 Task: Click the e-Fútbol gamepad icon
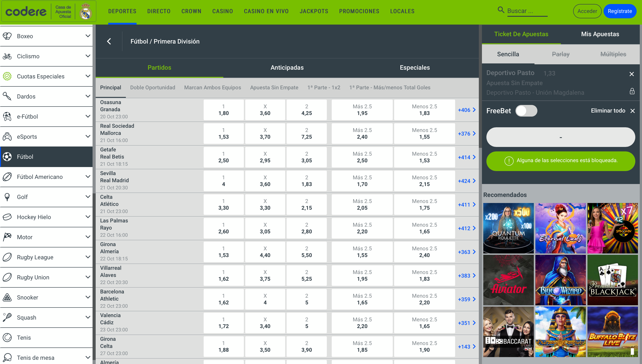(x=7, y=117)
